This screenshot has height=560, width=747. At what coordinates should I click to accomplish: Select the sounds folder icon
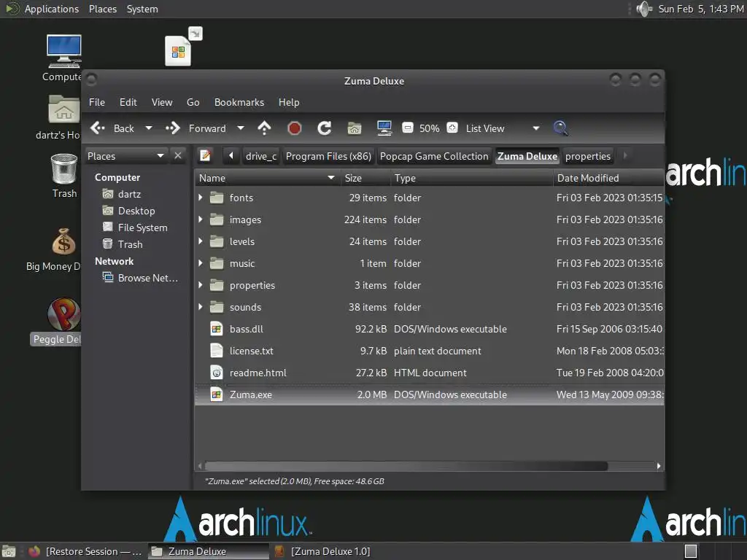[x=217, y=307]
